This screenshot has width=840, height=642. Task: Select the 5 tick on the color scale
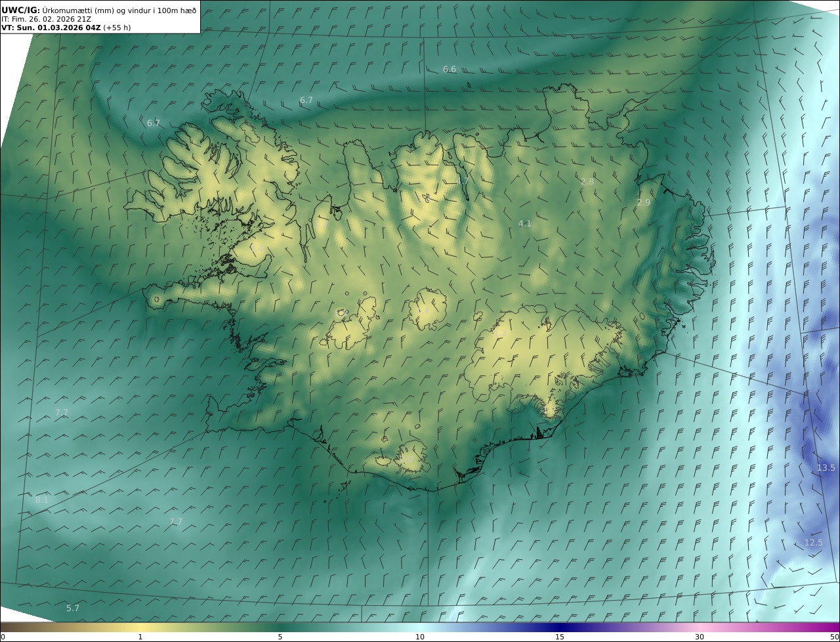[x=280, y=637]
